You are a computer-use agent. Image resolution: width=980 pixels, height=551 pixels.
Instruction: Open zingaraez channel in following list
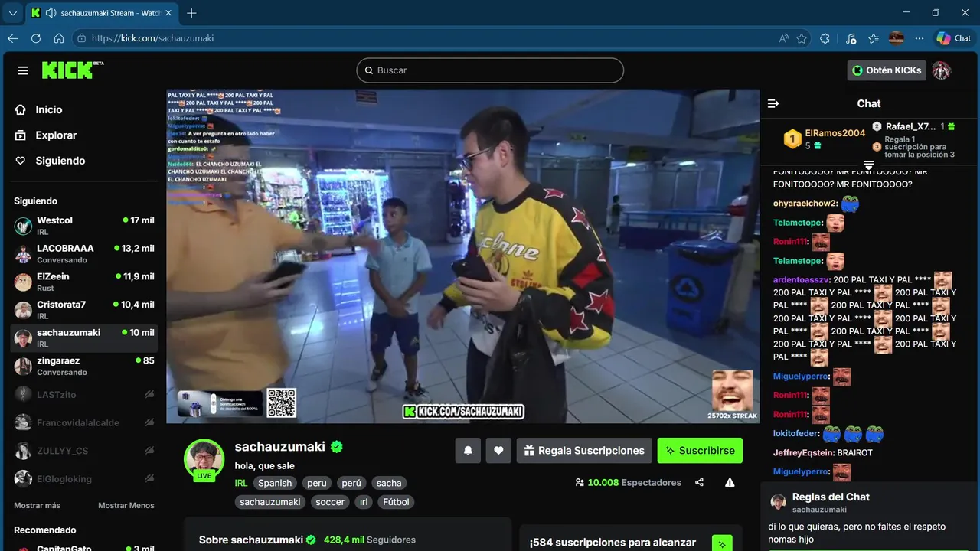pos(84,366)
